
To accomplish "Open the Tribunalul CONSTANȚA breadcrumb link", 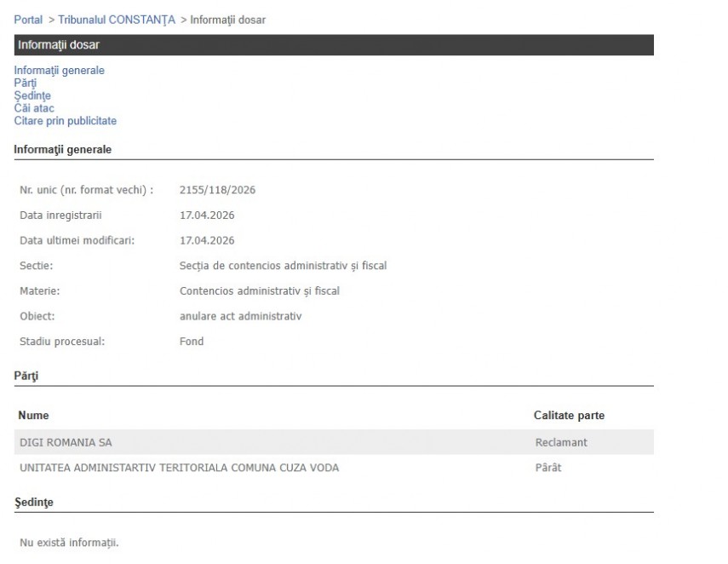I will (x=117, y=20).
